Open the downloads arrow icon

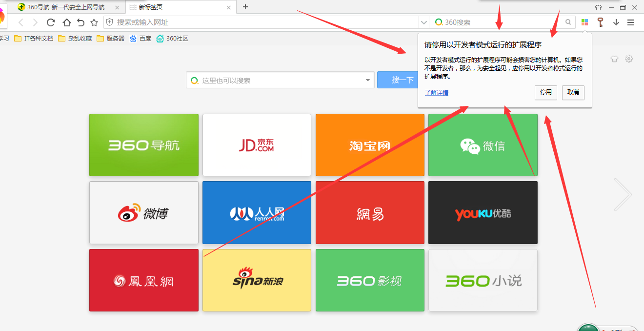pos(616,22)
